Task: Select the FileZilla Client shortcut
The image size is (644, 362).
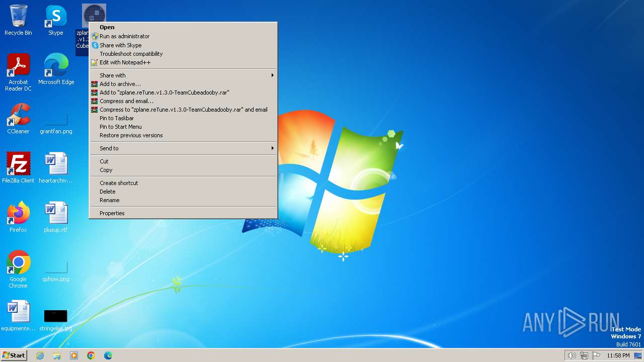Action: pos(18,168)
